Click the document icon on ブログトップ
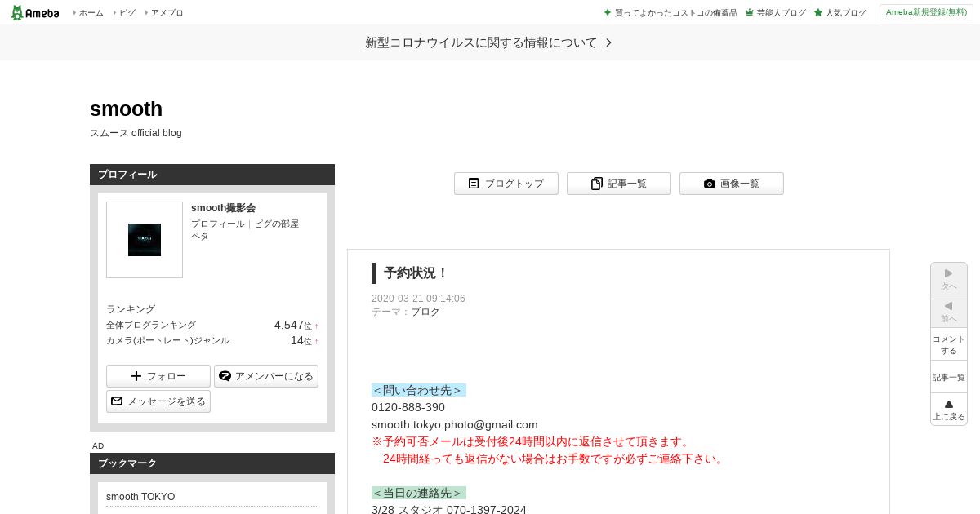The image size is (980, 514). [474, 184]
